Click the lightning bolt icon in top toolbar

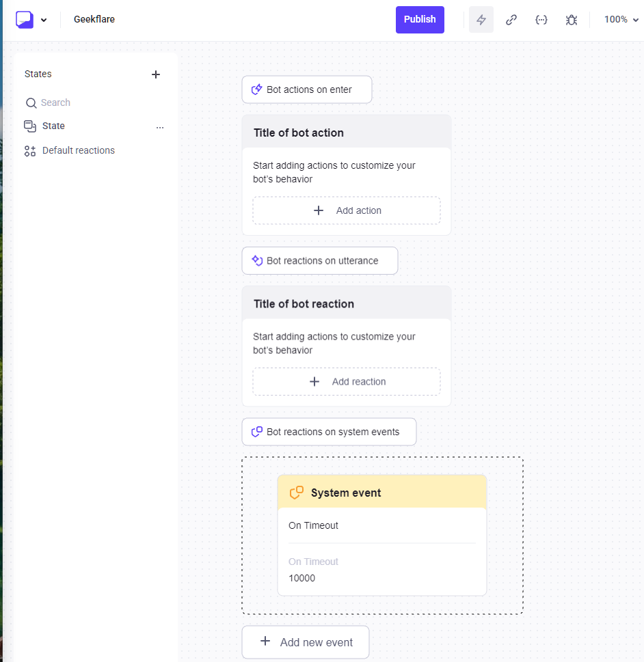(481, 20)
